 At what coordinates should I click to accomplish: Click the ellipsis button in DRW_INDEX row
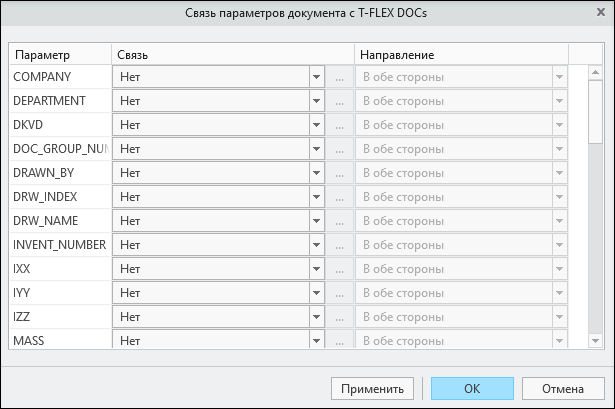340,197
